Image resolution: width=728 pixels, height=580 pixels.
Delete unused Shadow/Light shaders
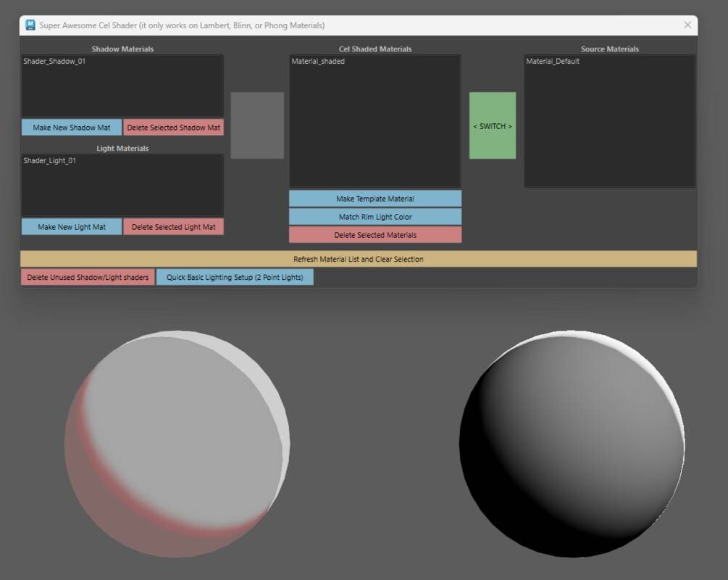88,277
